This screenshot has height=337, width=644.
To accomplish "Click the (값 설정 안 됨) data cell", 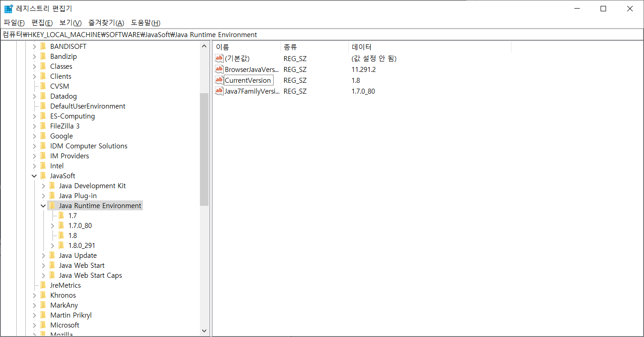I will pos(374,58).
